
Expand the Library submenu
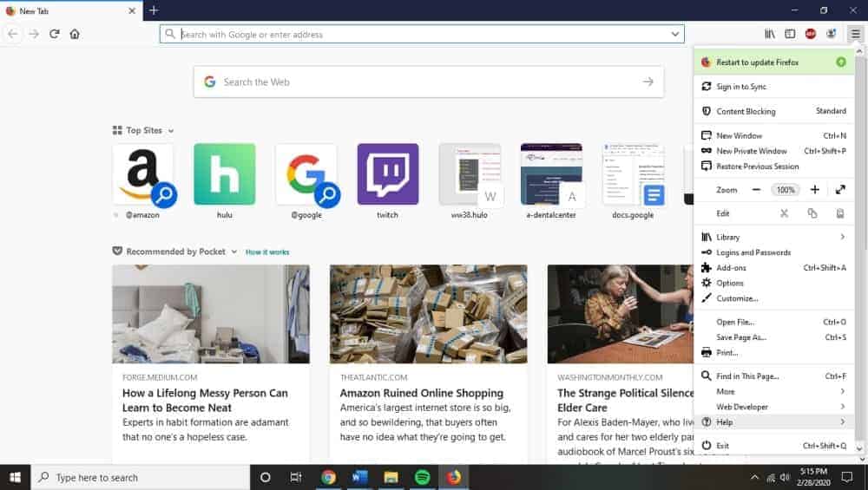point(774,237)
